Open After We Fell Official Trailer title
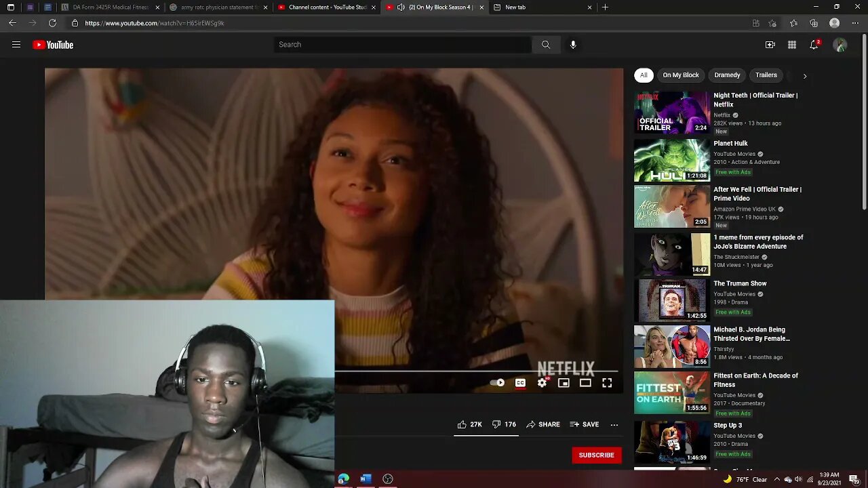 [757, 194]
